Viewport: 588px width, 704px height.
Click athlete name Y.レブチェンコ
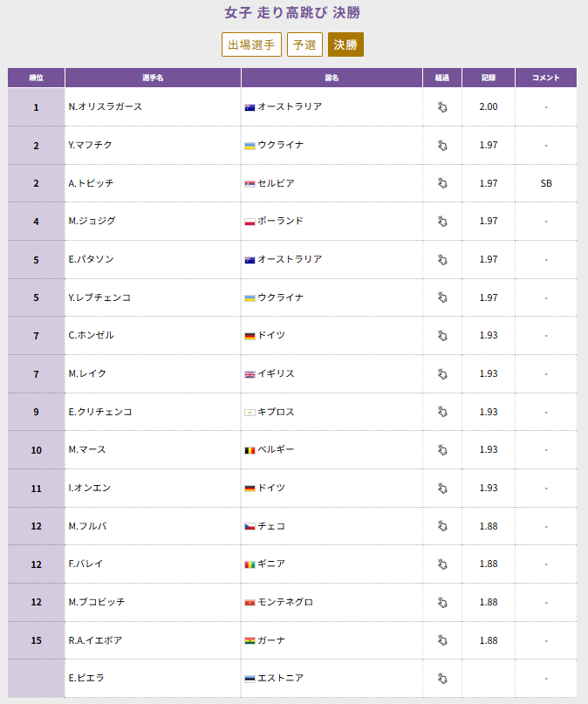pos(99,297)
